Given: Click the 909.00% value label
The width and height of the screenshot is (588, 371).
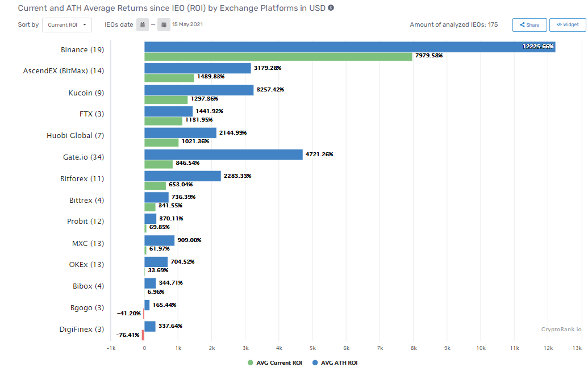Looking at the screenshot, I should pos(189,240).
